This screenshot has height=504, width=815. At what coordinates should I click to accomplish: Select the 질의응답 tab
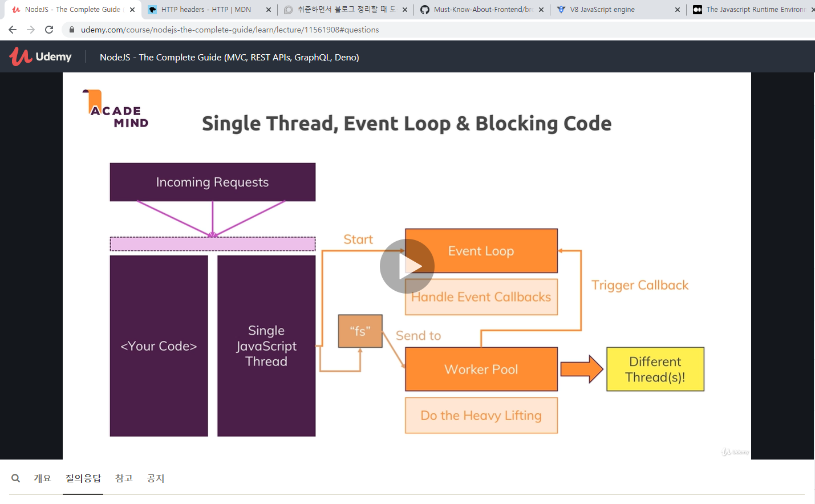(83, 478)
